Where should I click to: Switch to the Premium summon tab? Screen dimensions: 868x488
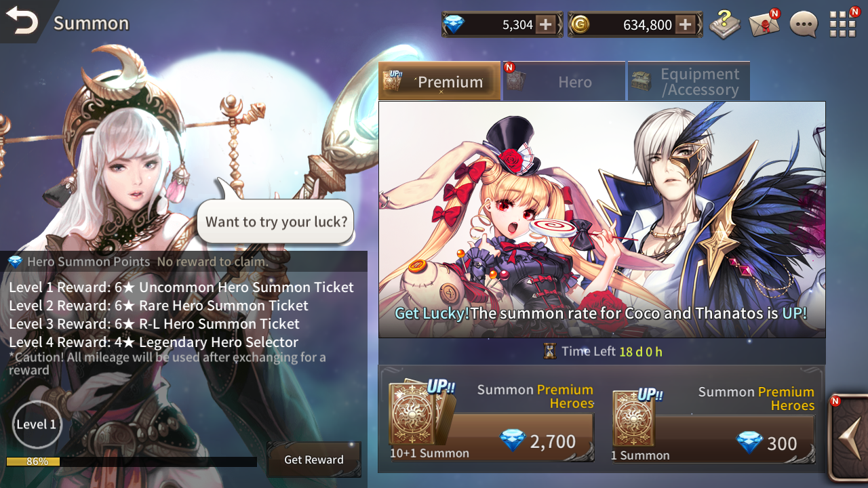click(439, 81)
